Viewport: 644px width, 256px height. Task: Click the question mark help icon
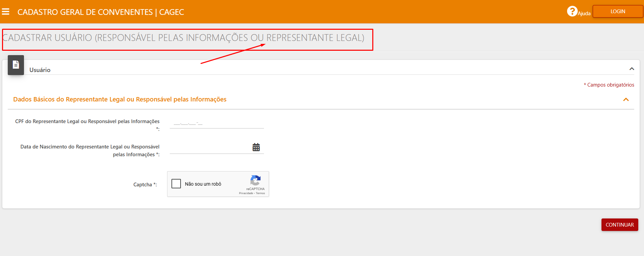pos(572,11)
